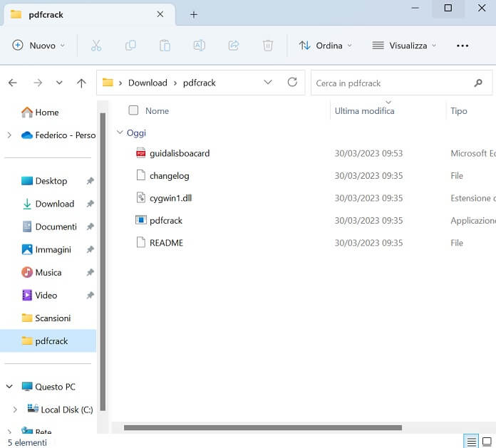The image size is (496, 448).
Task: Open recent locations dropdown arrow
Action: click(59, 83)
